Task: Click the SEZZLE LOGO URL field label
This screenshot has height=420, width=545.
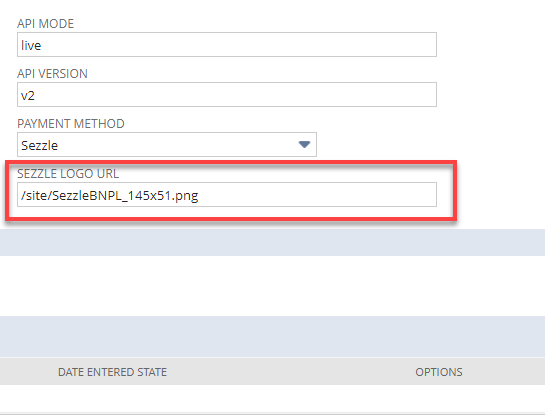Action: click(68, 173)
